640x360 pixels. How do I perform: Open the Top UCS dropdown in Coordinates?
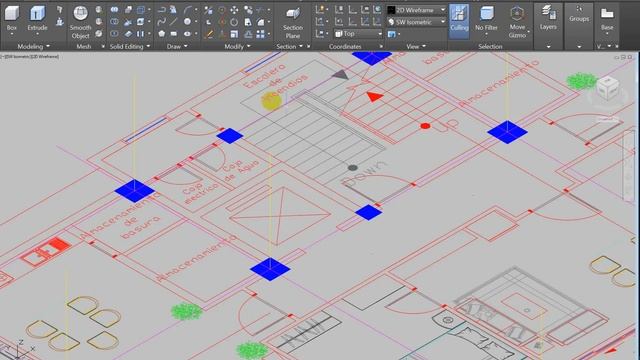click(358, 34)
